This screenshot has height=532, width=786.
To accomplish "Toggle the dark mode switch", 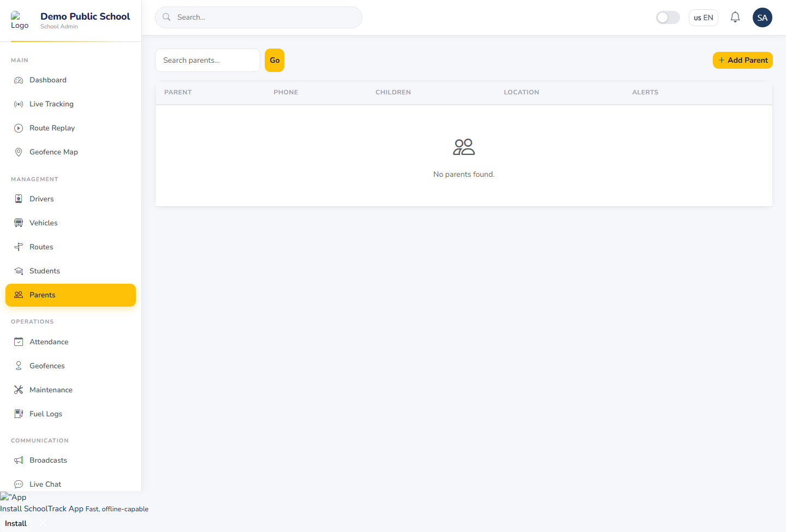I will pyautogui.click(x=668, y=17).
